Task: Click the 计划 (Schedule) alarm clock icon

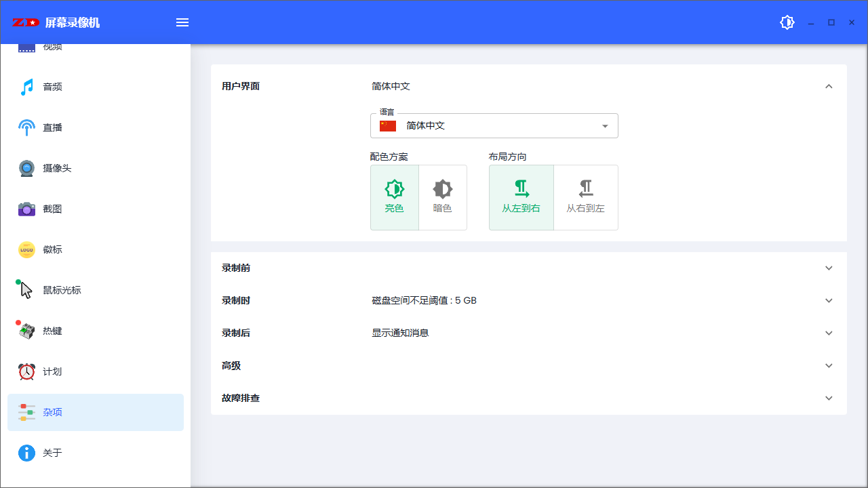Action: [26, 371]
